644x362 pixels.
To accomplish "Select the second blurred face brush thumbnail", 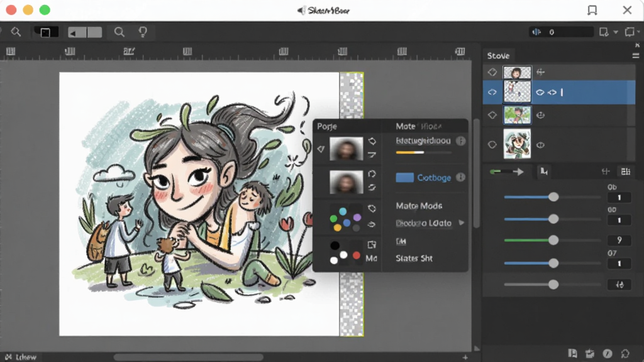I will [347, 182].
